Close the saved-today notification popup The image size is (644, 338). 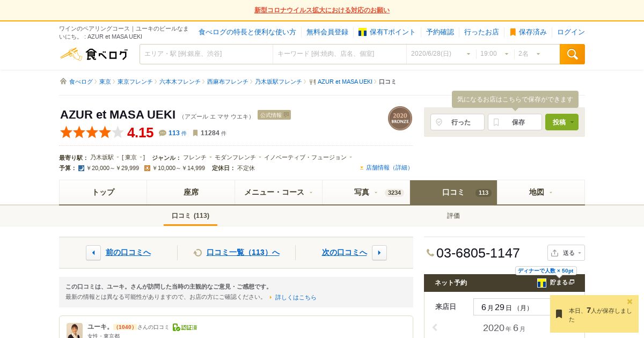pos(630,302)
